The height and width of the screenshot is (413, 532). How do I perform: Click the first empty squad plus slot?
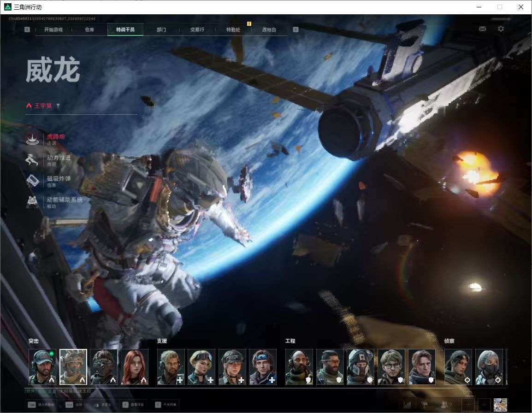(x=468, y=405)
